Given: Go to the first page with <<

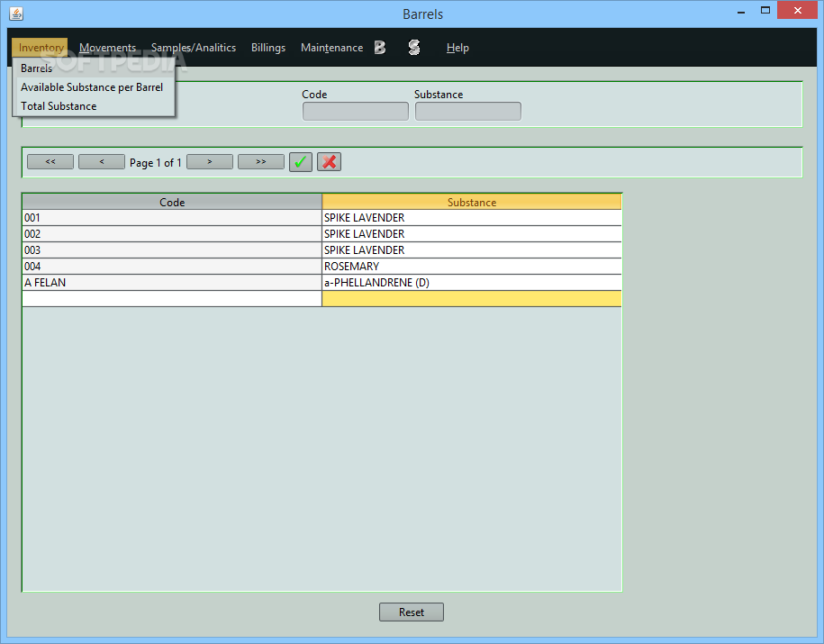Looking at the screenshot, I should [x=50, y=162].
